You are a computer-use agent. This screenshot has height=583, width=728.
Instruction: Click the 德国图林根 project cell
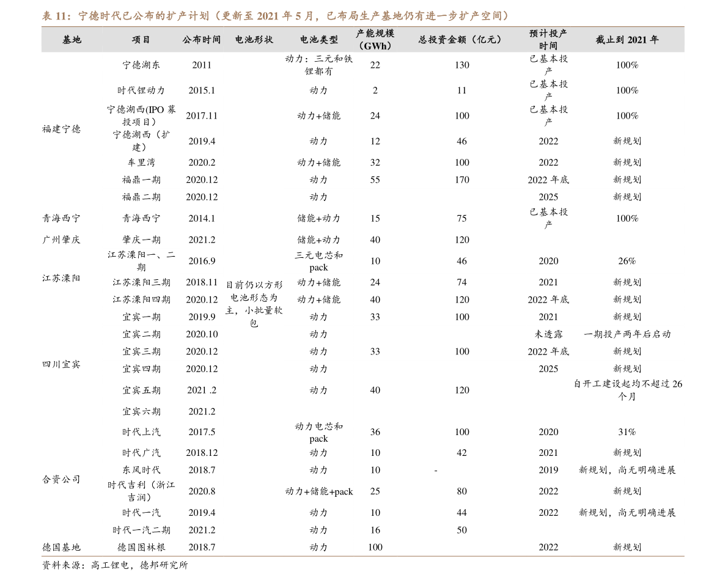141,547
